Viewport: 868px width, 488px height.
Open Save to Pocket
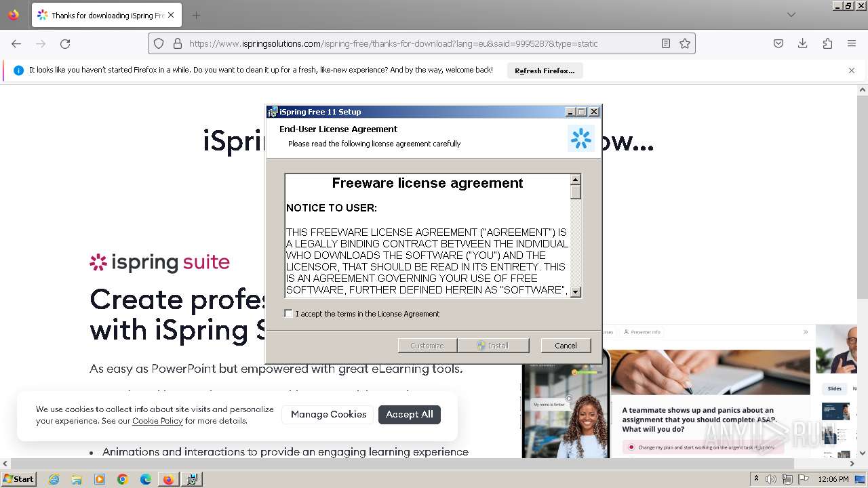tap(778, 43)
